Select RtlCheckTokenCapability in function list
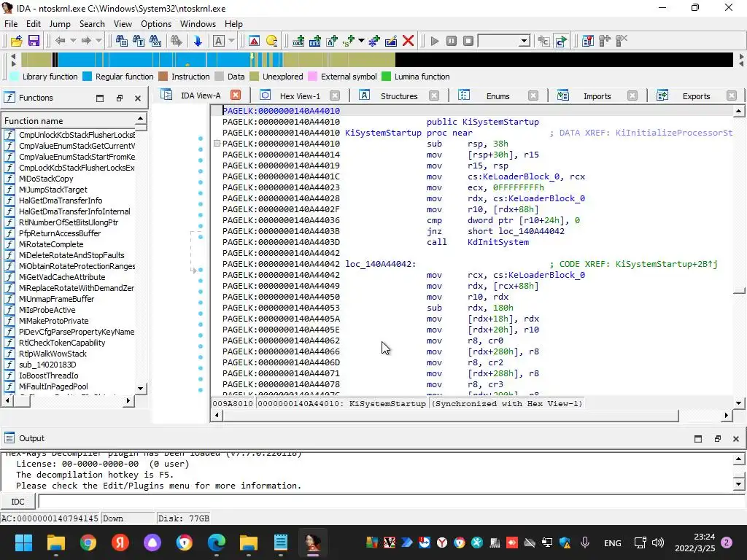The image size is (747, 560). 62,343
